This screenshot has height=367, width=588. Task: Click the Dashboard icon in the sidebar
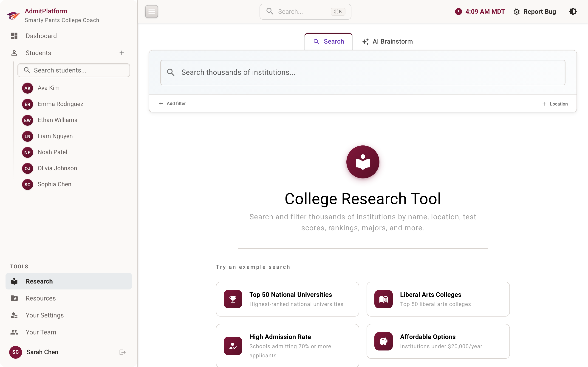pos(14,36)
